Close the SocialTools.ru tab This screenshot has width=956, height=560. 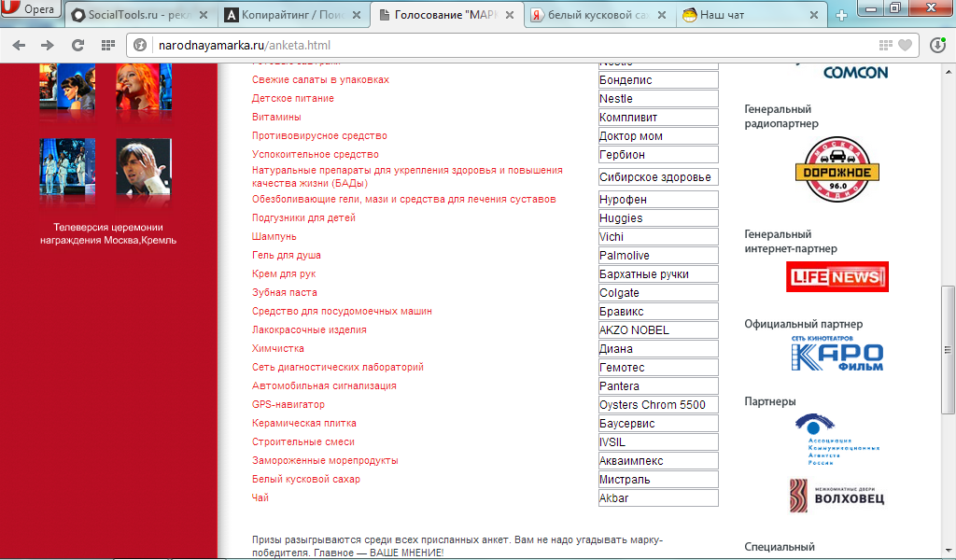pos(204,15)
